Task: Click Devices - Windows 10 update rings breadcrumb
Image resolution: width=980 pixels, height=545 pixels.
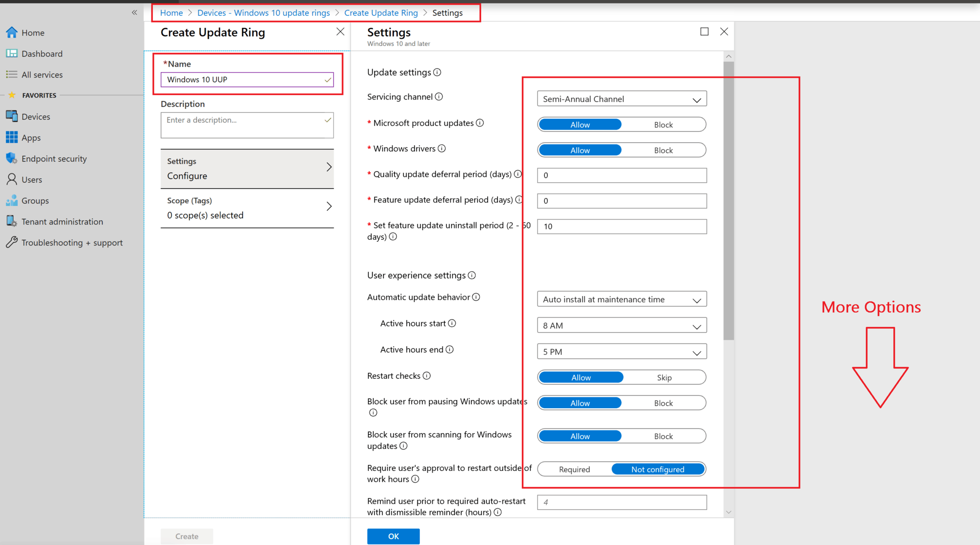Action: [264, 13]
